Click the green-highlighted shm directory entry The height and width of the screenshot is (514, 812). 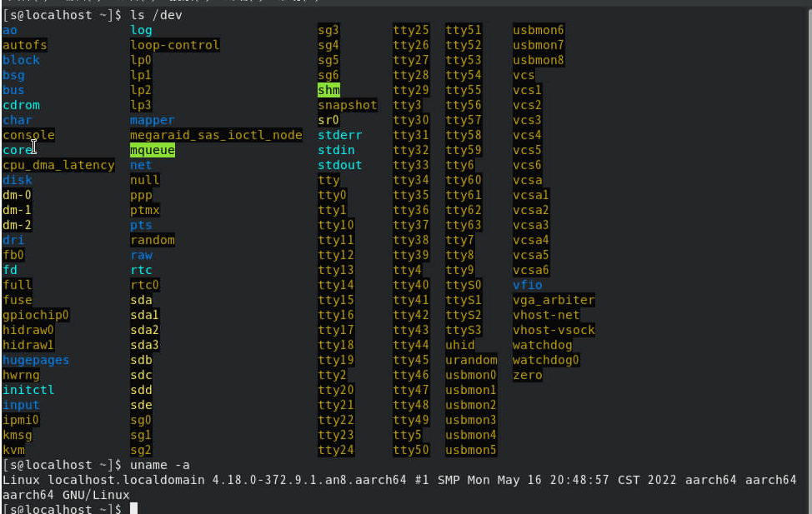tap(328, 90)
